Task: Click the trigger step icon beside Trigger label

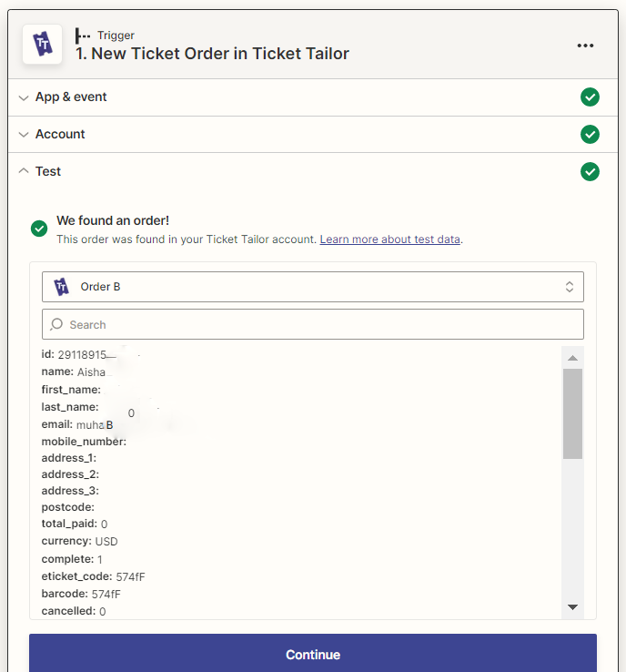Action: pos(83,36)
